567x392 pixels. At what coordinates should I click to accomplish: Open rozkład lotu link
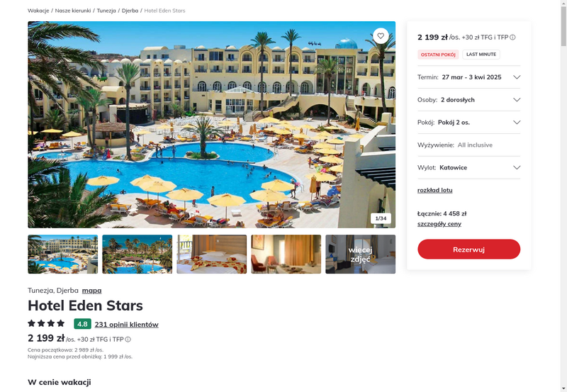(434, 190)
